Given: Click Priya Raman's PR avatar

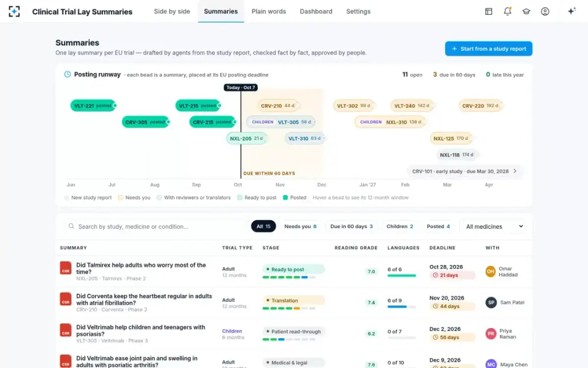Looking at the screenshot, I should (x=490, y=334).
